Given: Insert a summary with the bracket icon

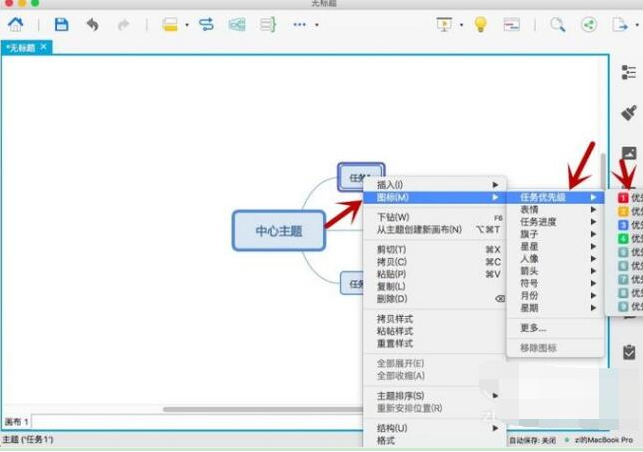Looking at the screenshot, I should point(268,25).
